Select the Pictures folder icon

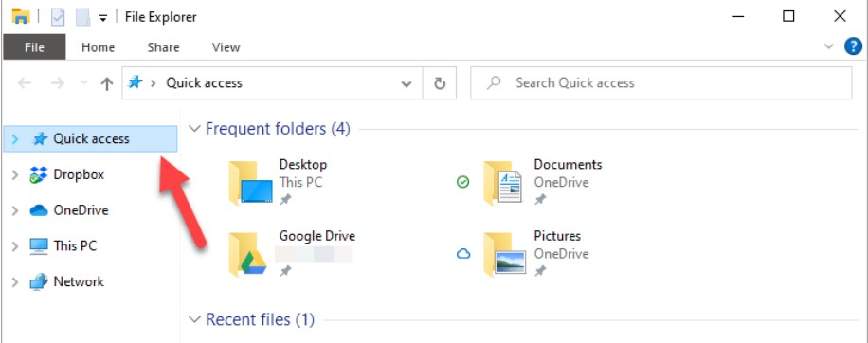tap(504, 255)
